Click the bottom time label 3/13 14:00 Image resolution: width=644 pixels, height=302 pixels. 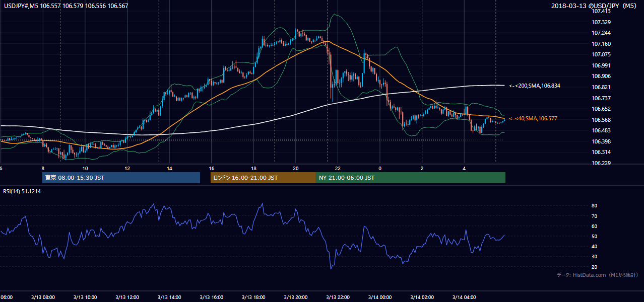pyautogui.click(x=169, y=297)
